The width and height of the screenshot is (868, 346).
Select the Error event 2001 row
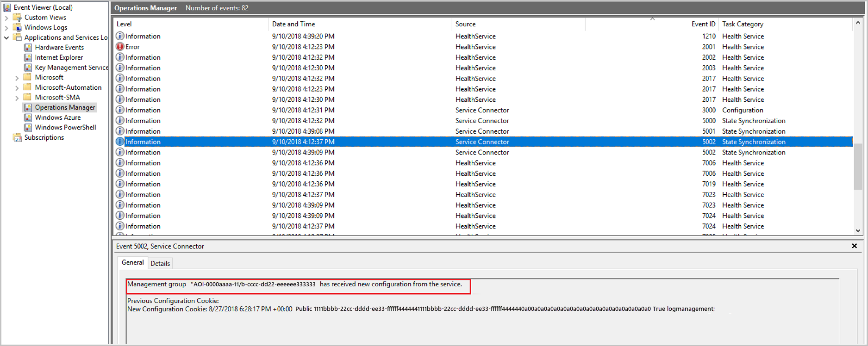[483, 47]
